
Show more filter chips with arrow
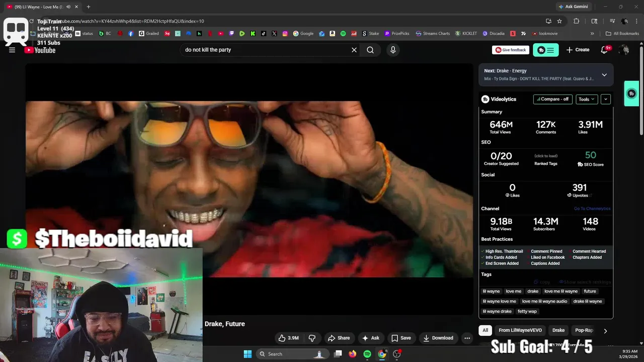[x=605, y=331]
